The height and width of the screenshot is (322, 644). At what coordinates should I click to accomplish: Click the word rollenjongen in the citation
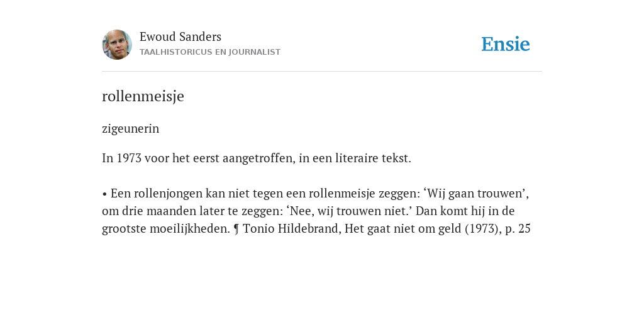(x=169, y=194)
